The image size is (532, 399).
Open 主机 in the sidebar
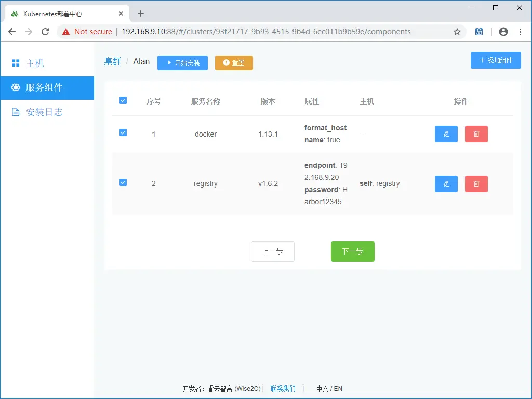pyautogui.click(x=47, y=63)
